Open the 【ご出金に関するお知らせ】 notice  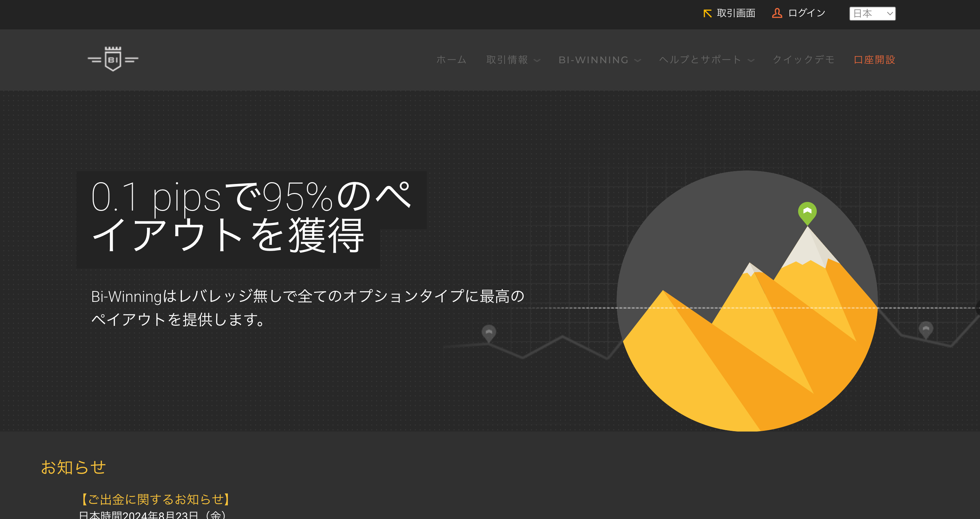[x=155, y=499]
